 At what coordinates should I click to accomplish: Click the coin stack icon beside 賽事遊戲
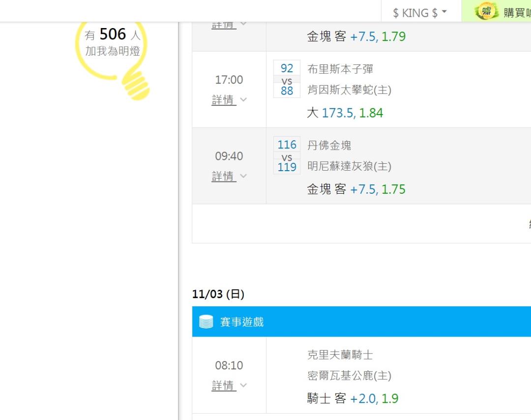click(206, 322)
